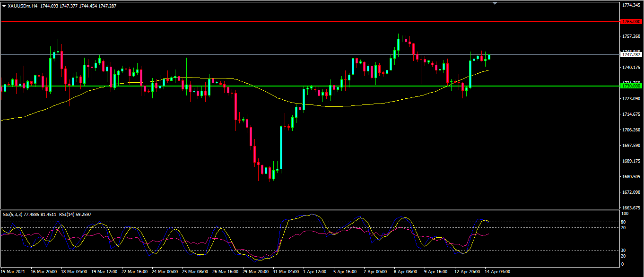Click 1774.345 on the price scale
The width and height of the screenshot is (644, 277).
pos(631,5)
